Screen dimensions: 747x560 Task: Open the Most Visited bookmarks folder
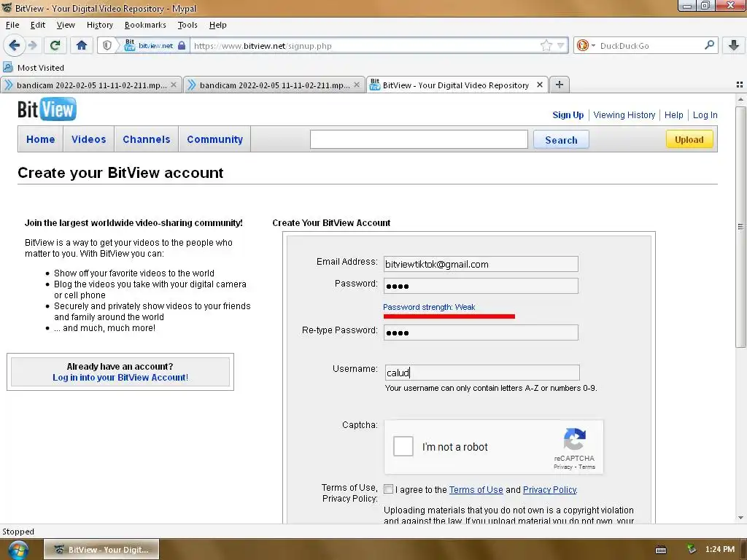[x=34, y=68]
